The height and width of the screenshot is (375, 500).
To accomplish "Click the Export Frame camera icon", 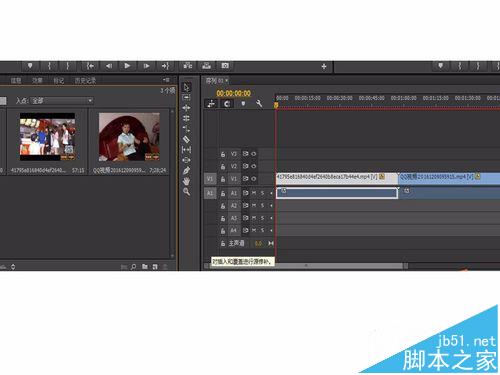I will [x=225, y=66].
